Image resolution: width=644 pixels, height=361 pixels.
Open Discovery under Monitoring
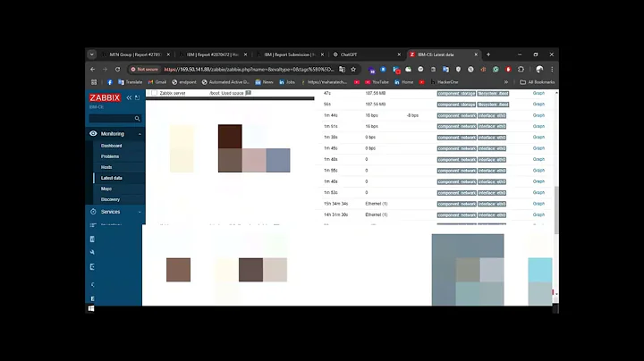pos(110,199)
